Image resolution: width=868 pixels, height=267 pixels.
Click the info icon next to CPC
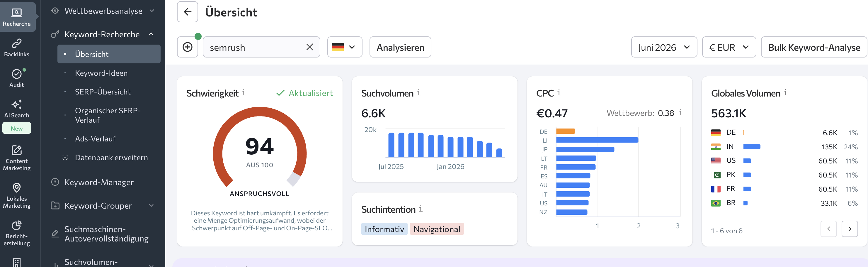point(559,92)
